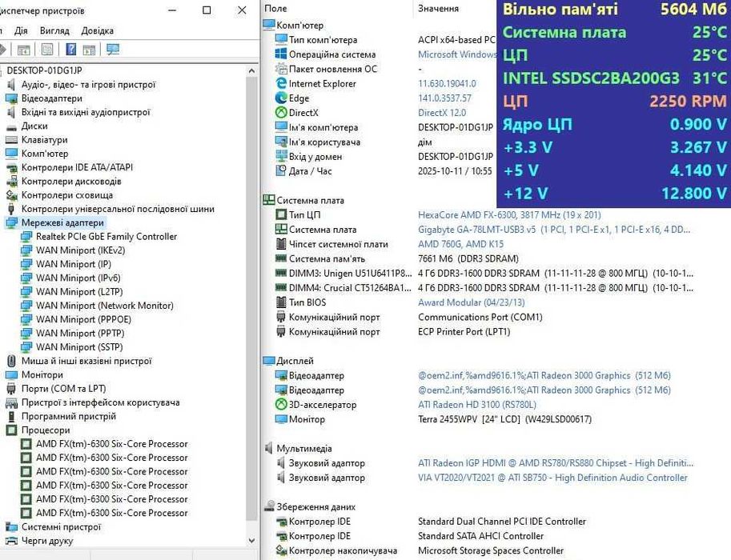731x560 pixels.
Task: Open the Довідка menu
Action: (97, 30)
